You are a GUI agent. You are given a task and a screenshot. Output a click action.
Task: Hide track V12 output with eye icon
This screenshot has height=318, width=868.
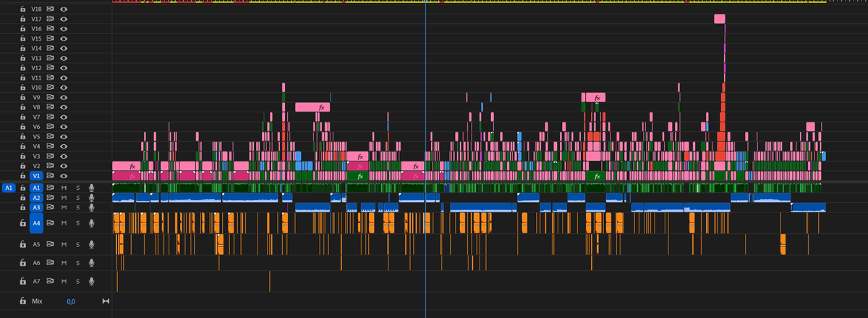pyautogui.click(x=64, y=67)
